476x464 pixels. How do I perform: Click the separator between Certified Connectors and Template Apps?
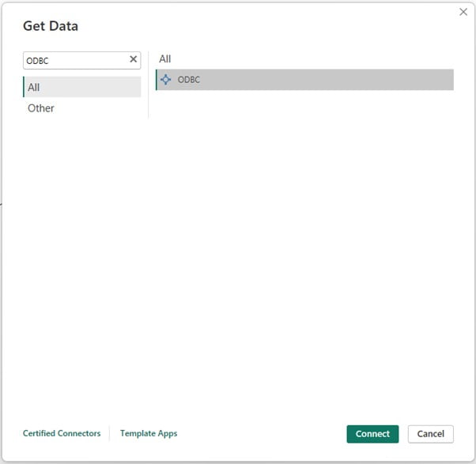110,433
